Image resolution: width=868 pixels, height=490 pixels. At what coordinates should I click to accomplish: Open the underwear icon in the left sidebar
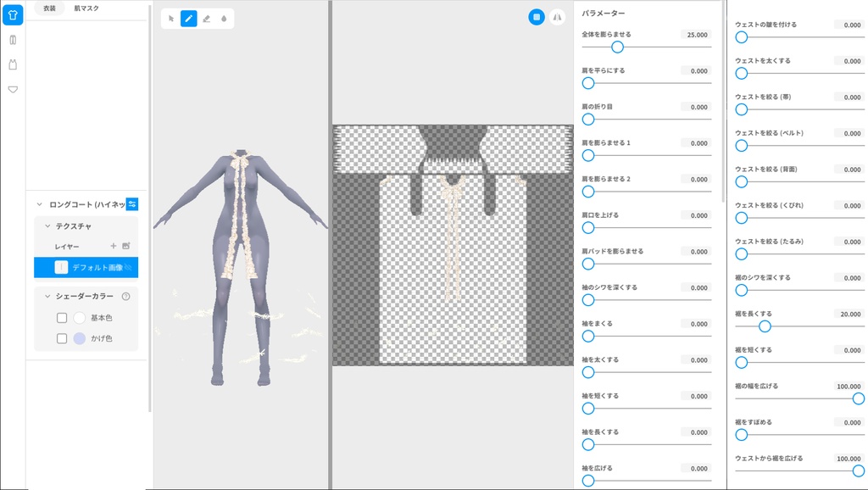tap(13, 89)
